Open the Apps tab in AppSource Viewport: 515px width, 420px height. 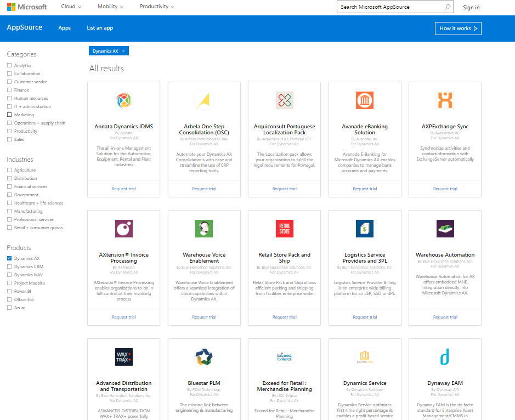pos(65,28)
